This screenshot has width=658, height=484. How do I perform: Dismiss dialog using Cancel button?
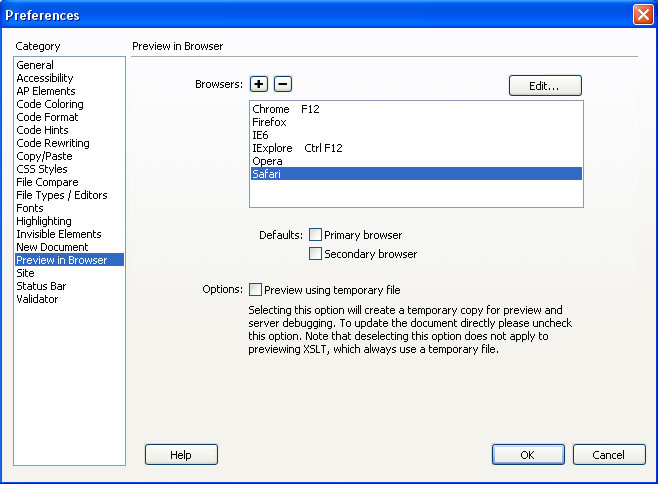[609, 455]
